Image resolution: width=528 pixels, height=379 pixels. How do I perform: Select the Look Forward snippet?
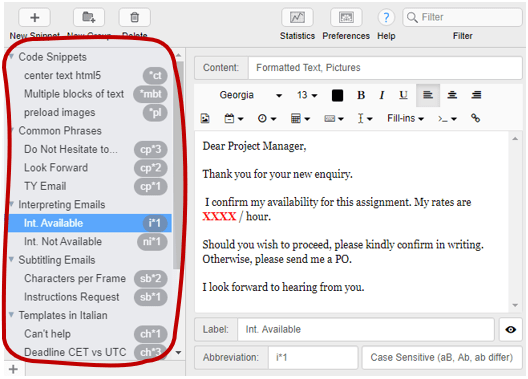point(89,168)
